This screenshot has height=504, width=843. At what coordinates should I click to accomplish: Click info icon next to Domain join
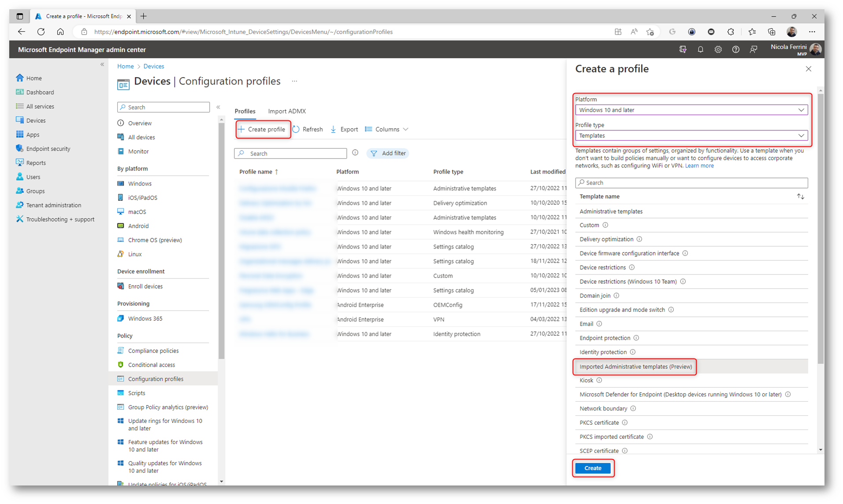[x=616, y=296]
